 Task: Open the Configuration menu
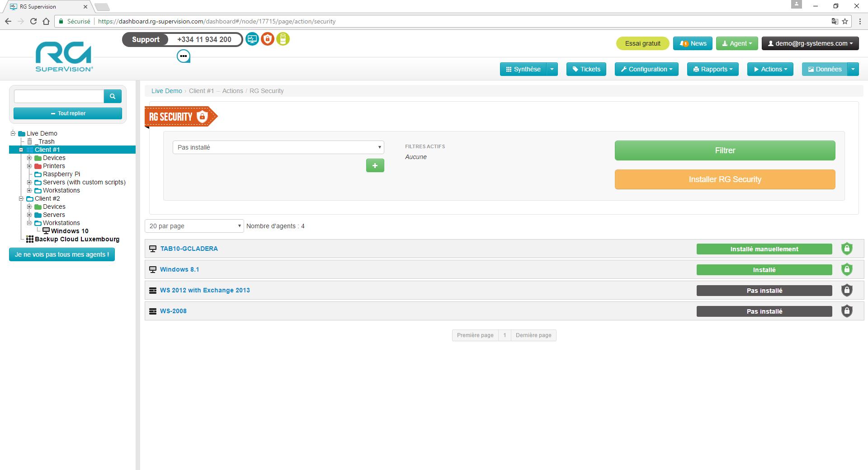646,69
